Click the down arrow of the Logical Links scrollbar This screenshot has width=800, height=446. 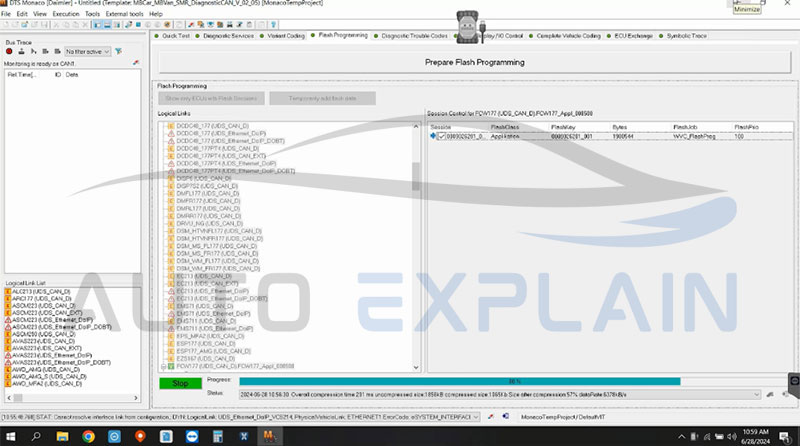pos(416,367)
